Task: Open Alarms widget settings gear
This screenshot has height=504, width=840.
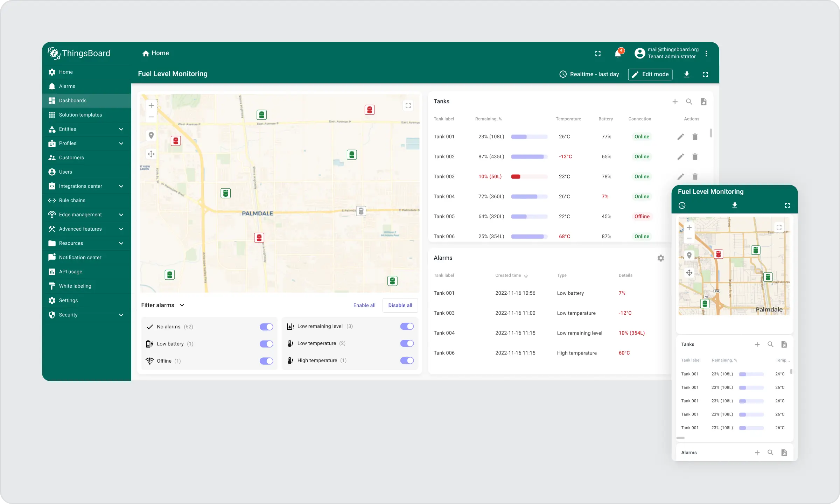Action: (x=660, y=258)
